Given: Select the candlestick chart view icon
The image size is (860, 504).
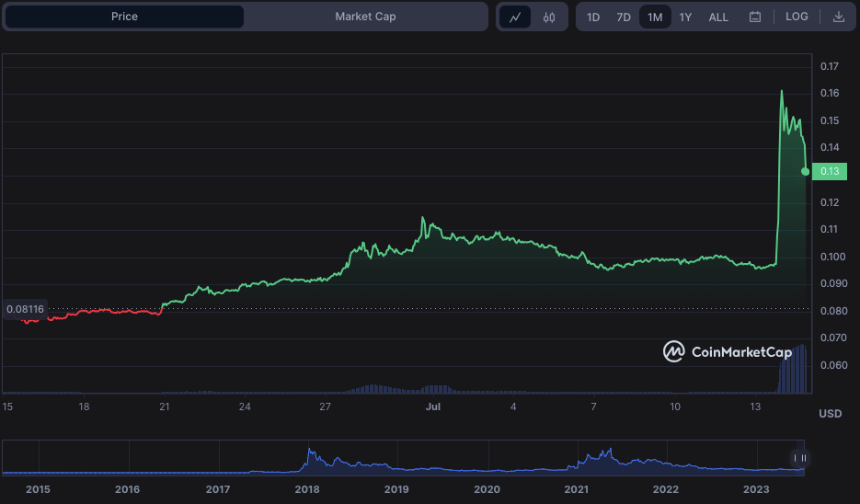Looking at the screenshot, I should click(549, 17).
